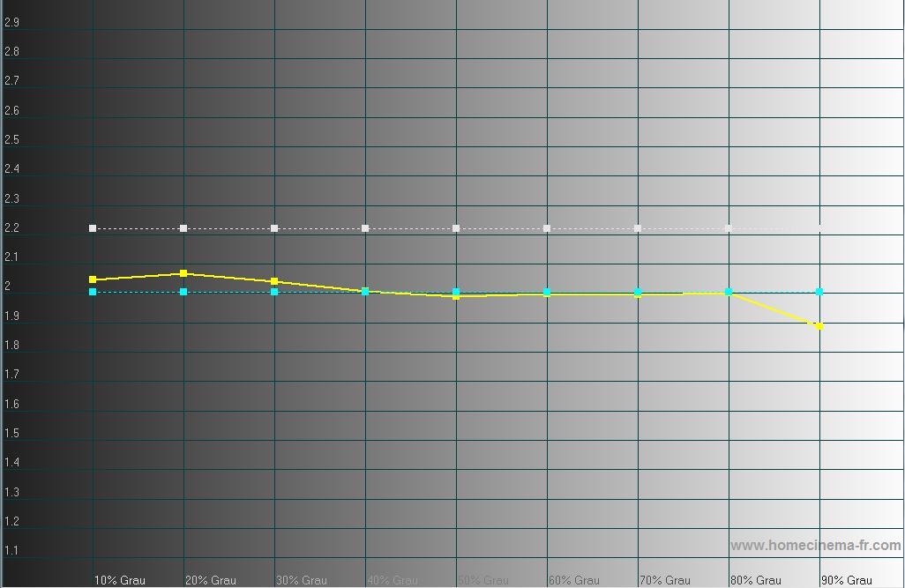Click the 2.9 value on the gamma axis

tap(12, 23)
